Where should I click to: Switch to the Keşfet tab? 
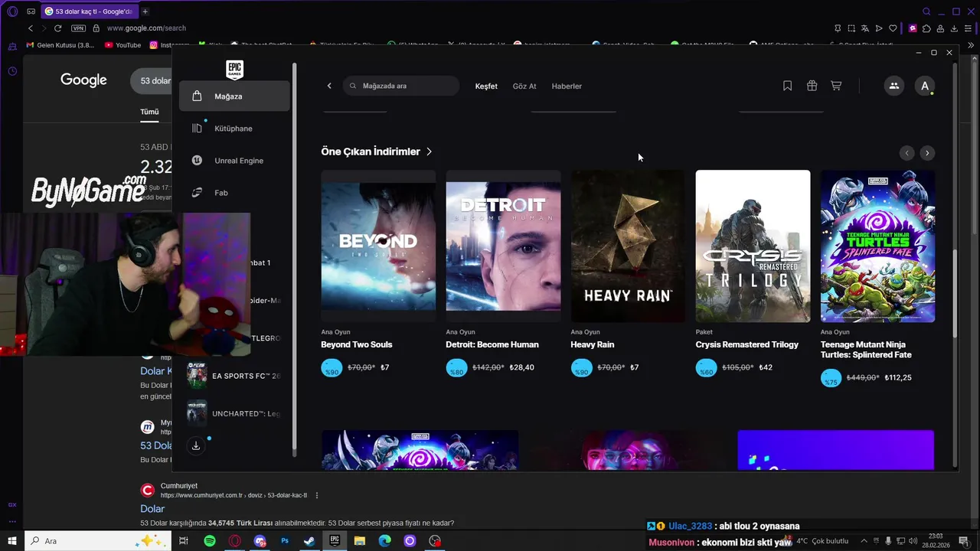click(486, 86)
